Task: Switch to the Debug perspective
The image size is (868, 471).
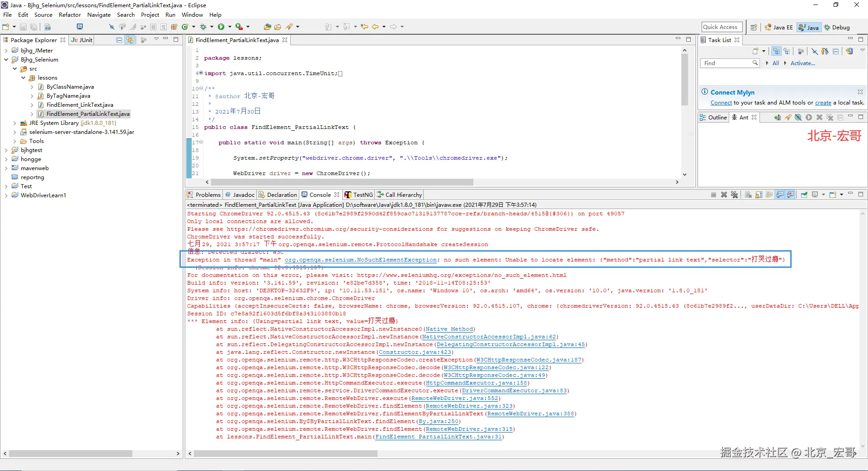Action: point(837,27)
